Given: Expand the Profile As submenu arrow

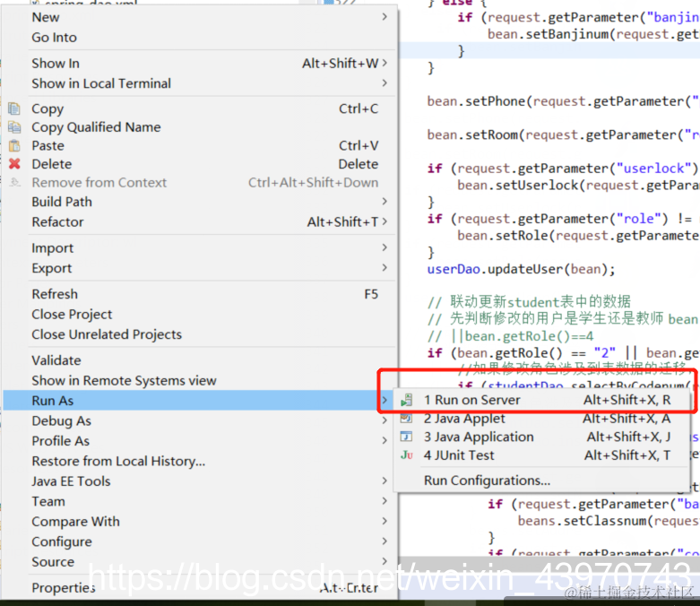Looking at the screenshot, I should [x=385, y=440].
